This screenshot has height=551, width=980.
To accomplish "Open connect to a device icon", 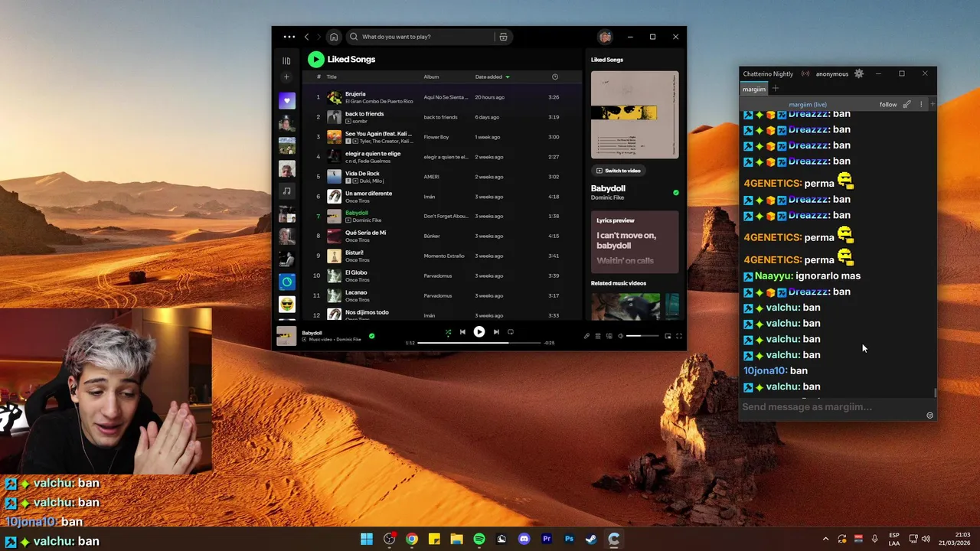I will tap(609, 336).
